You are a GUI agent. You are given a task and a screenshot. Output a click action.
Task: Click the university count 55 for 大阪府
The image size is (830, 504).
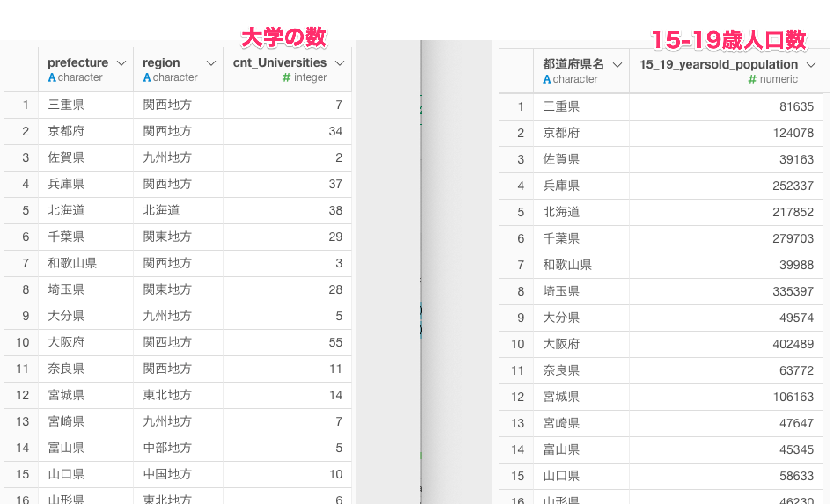[287, 343]
